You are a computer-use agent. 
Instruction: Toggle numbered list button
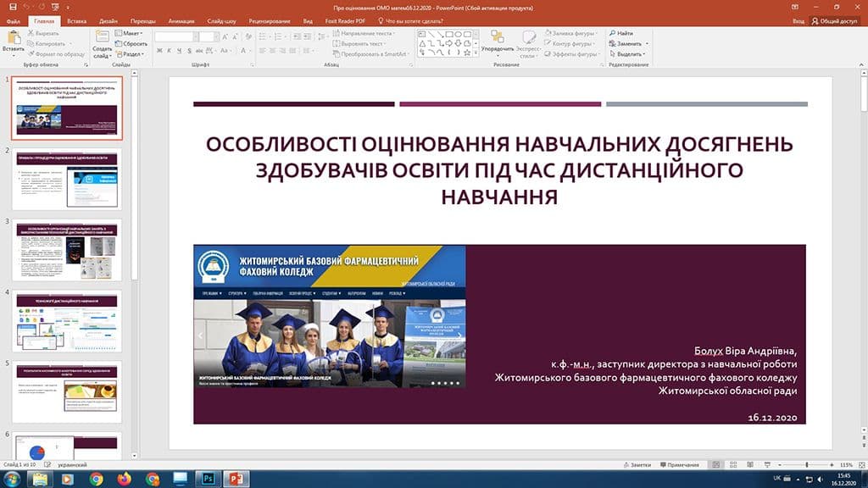[x=279, y=36]
